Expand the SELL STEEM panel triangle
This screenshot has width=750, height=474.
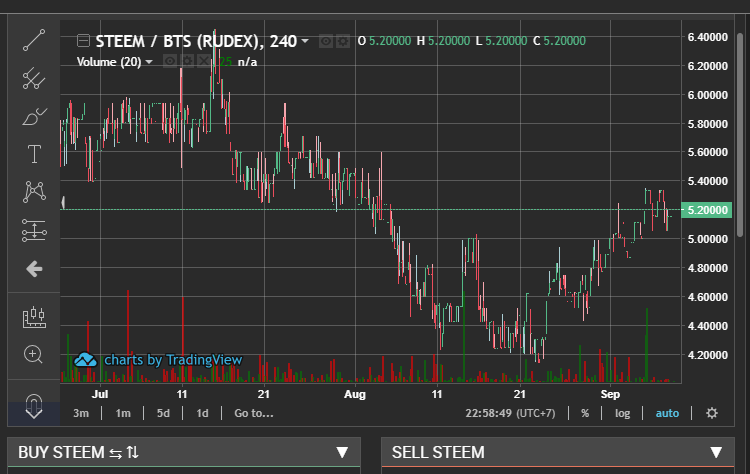(x=716, y=452)
